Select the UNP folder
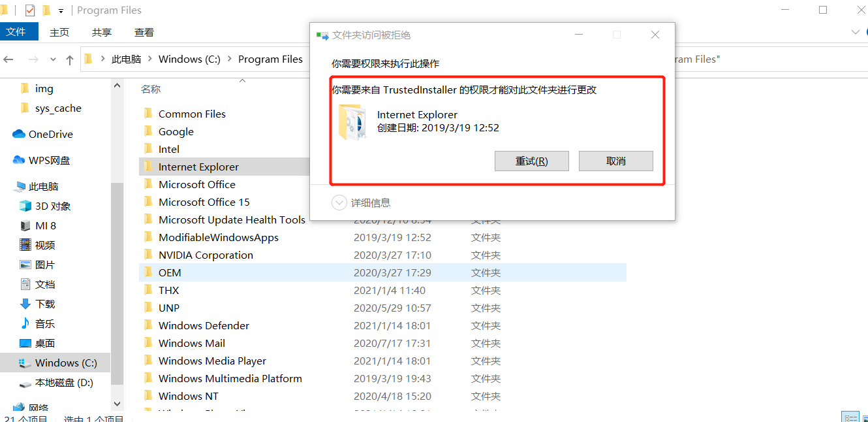Screen dimensions: 868x422 pyautogui.click(x=169, y=308)
